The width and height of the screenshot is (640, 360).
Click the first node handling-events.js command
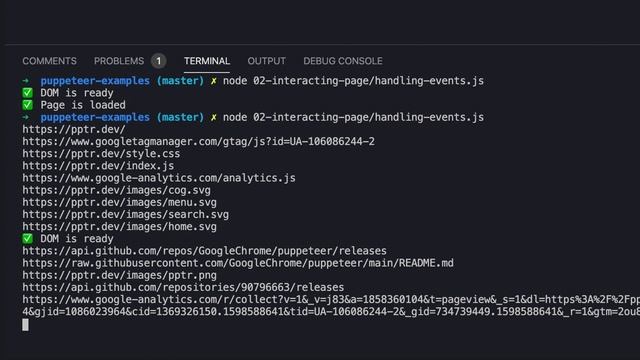353,81
